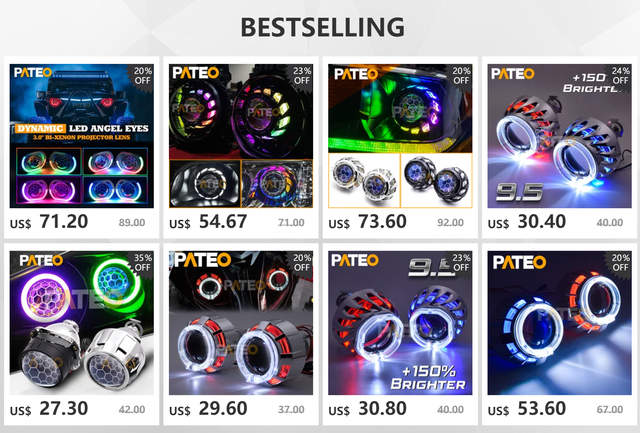The height and width of the screenshot is (433, 640).
Task: Open the blue and red halo product priced US$ 53.60
Action: (x=559, y=323)
